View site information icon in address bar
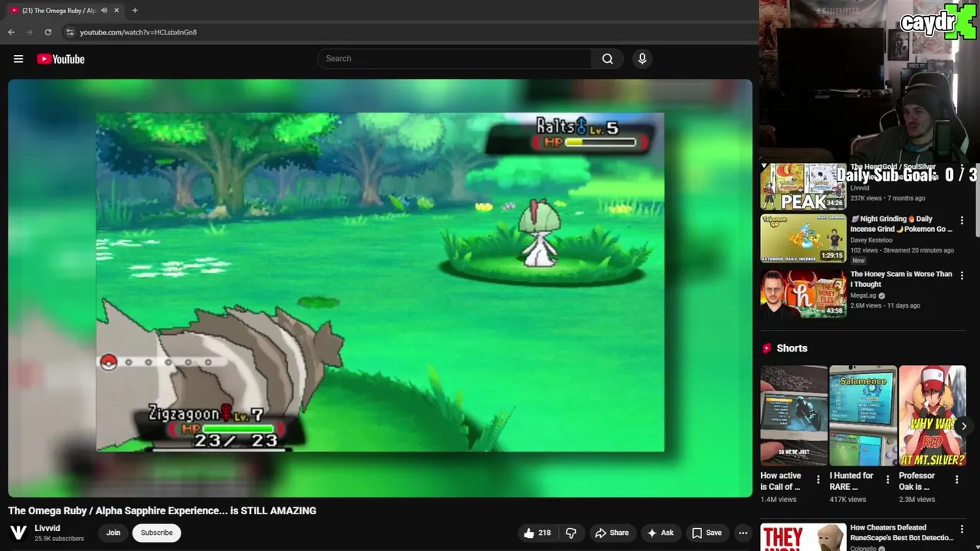980x551 pixels. [x=70, y=32]
